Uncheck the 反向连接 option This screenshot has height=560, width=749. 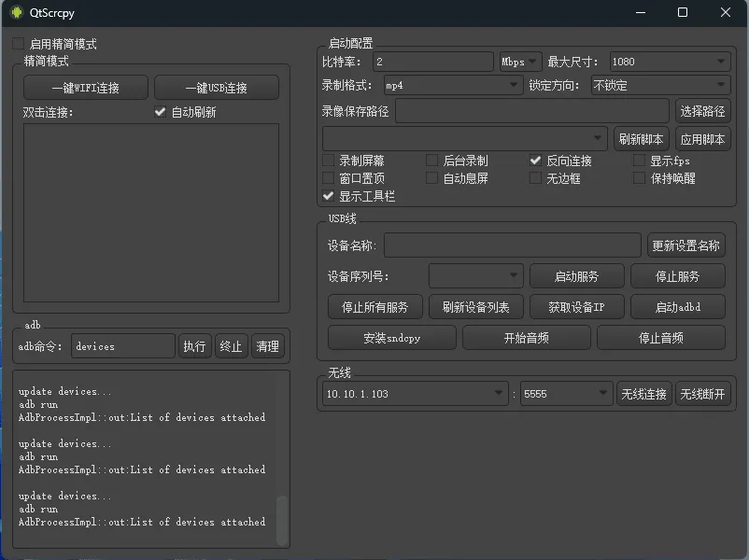pos(536,160)
